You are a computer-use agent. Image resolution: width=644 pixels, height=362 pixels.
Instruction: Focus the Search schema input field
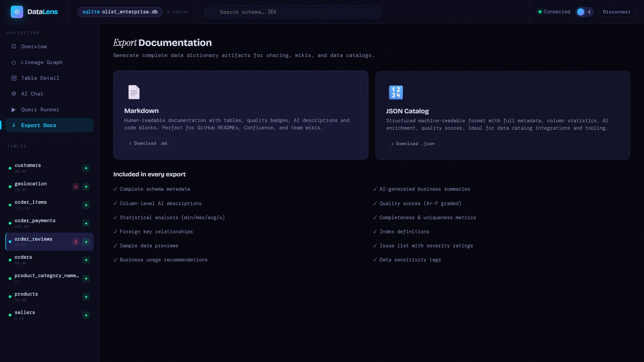(292, 12)
